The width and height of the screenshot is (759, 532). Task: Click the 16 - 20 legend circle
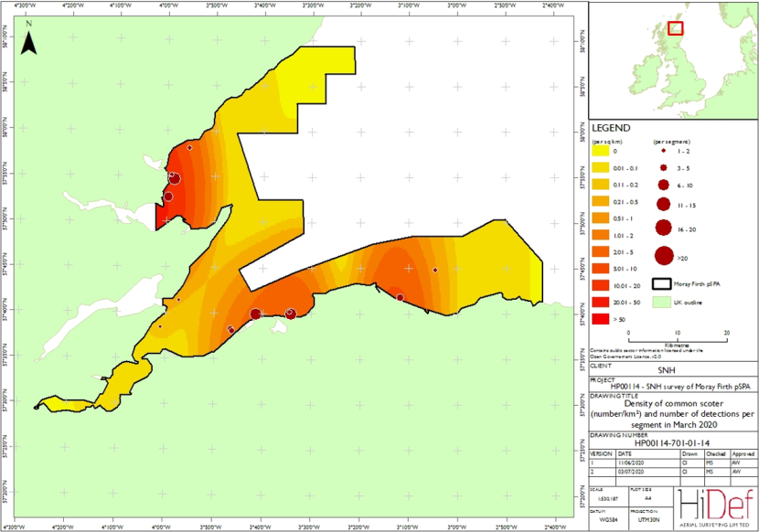[664, 228]
